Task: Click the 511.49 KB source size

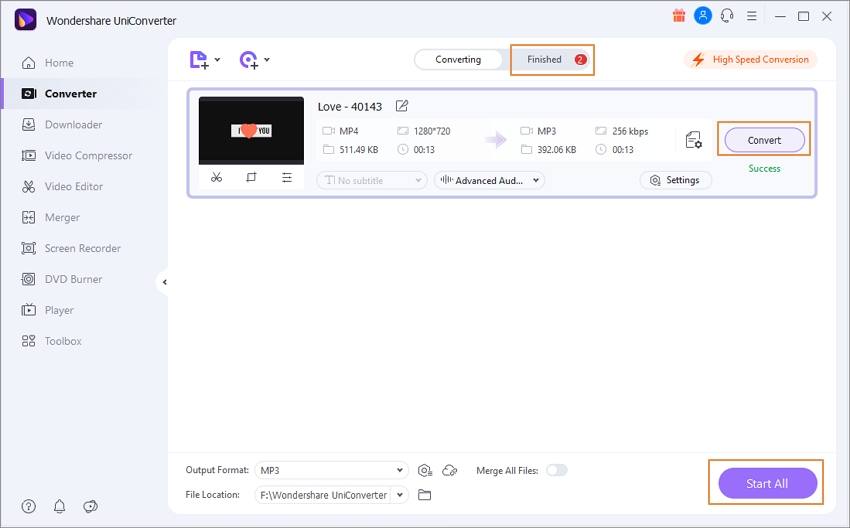Action: 358,150
